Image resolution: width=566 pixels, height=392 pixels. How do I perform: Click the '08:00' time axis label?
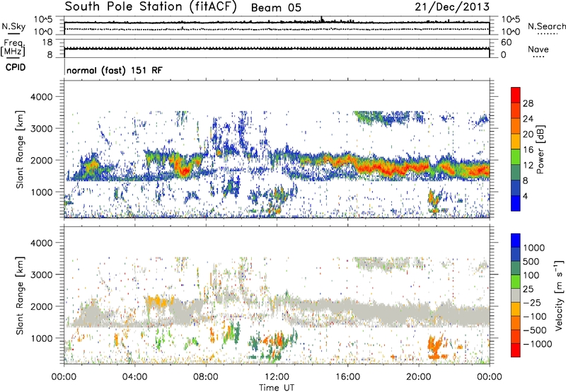point(206,376)
